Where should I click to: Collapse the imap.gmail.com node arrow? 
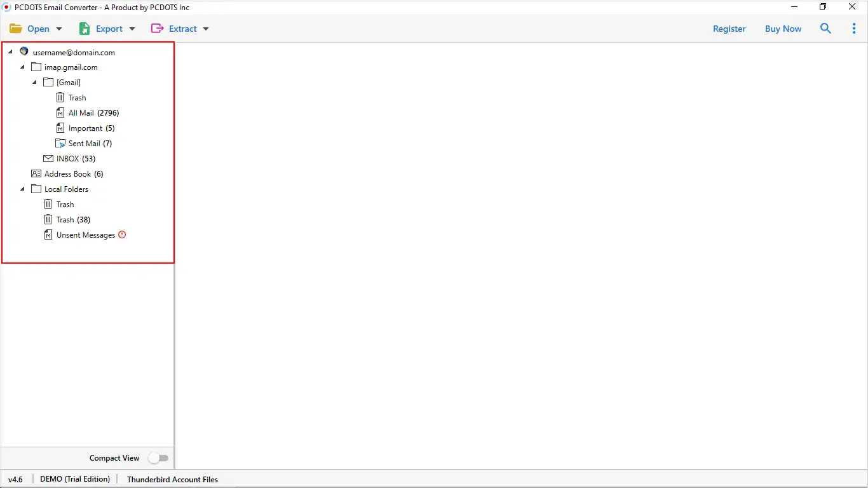[23, 67]
